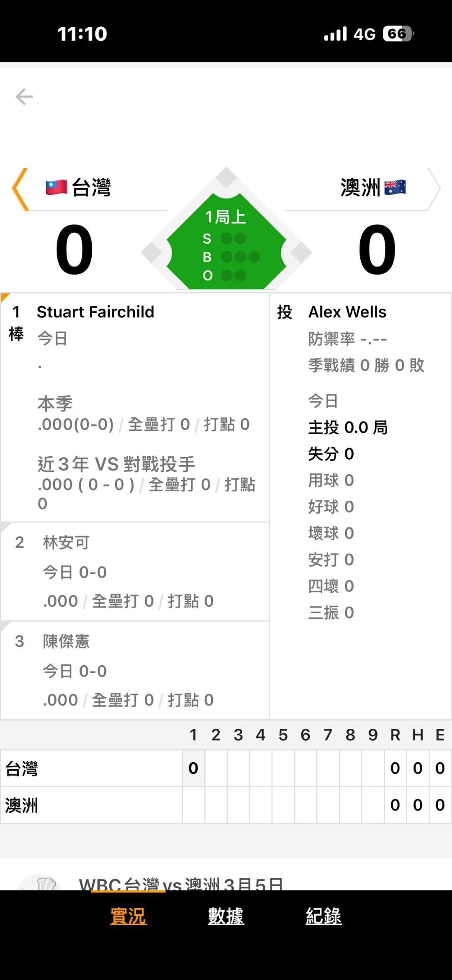
Task: Open the 數據 tab
Action: (226, 916)
